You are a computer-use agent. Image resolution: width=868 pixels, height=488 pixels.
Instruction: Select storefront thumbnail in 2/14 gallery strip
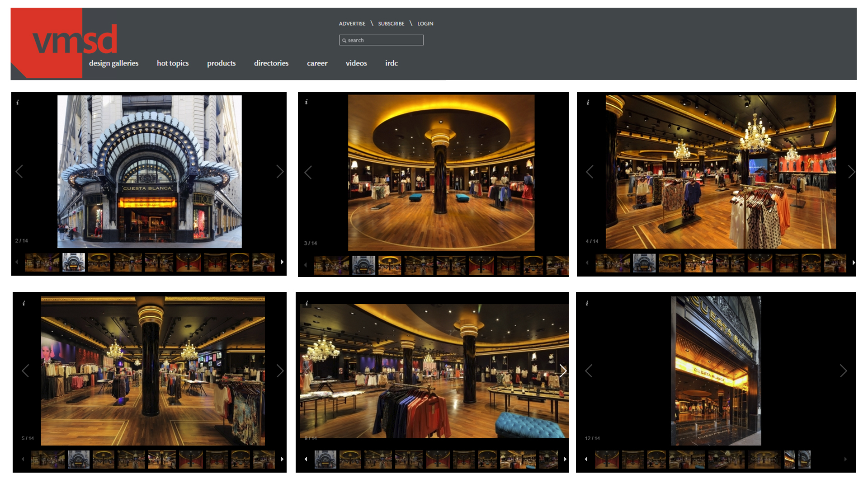[74, 262]
